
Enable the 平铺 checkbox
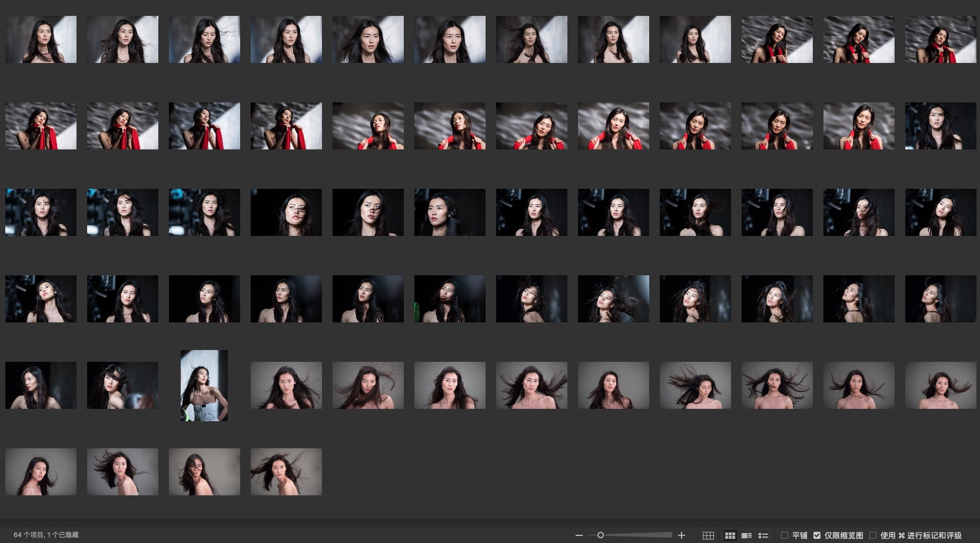click(x=785, y=535)
